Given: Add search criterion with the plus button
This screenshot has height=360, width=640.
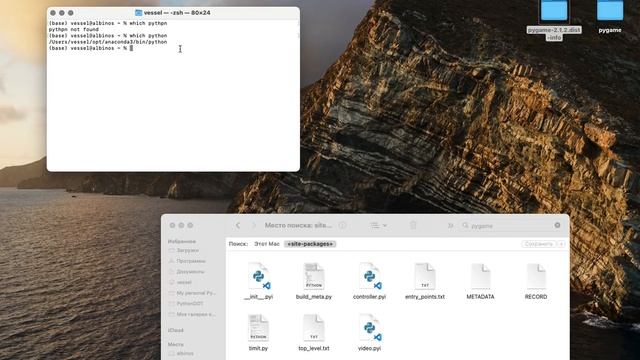Looking at the screenshot, I should click(562, 244).
